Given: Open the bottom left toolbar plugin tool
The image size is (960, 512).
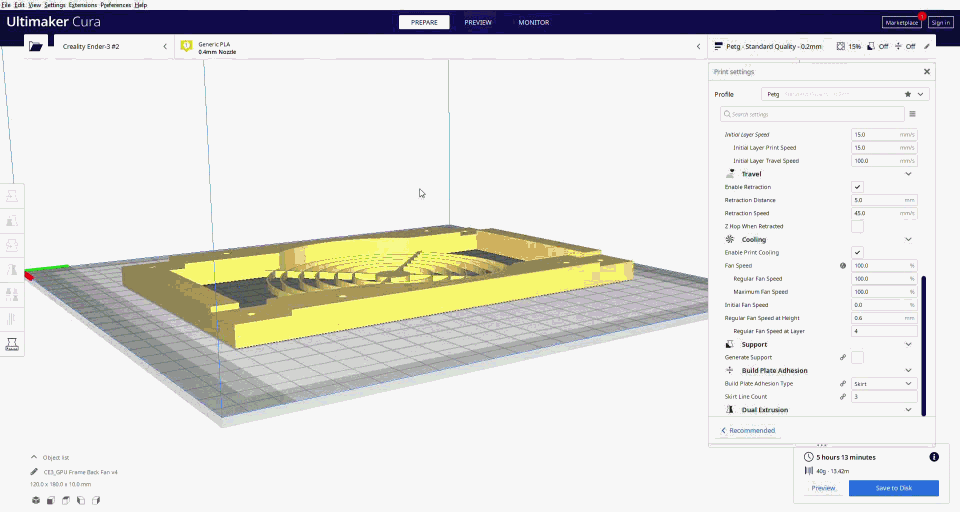Looking at the screenshot, I should point(12,344).
